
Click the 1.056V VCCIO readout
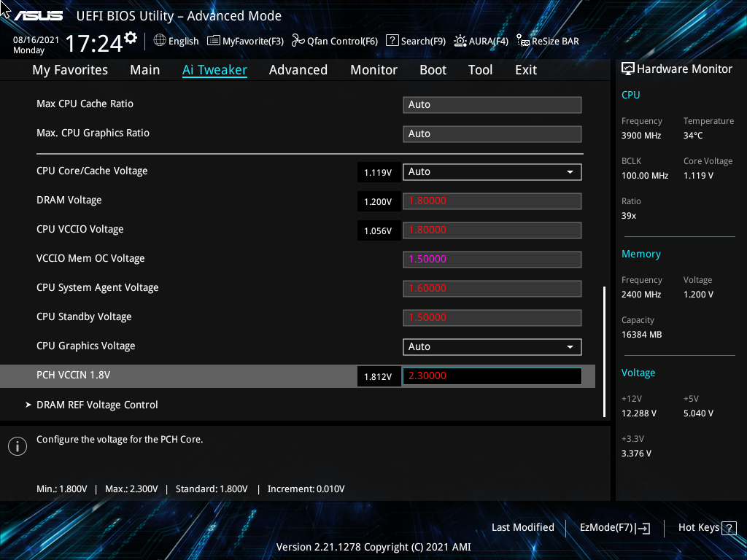coord(379,230)
